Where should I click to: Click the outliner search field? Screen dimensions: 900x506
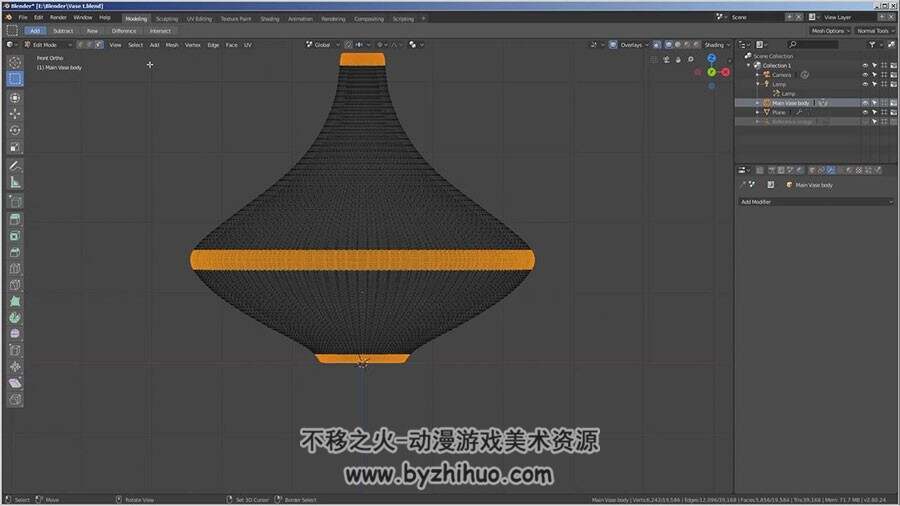[813, 45]
